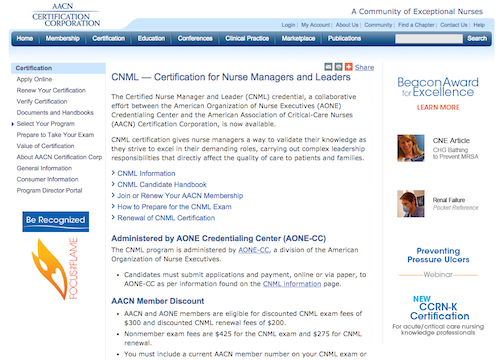Viewport: 500px width, 360px height.
Task: Click in the site search field
Action: click(429, 39)
